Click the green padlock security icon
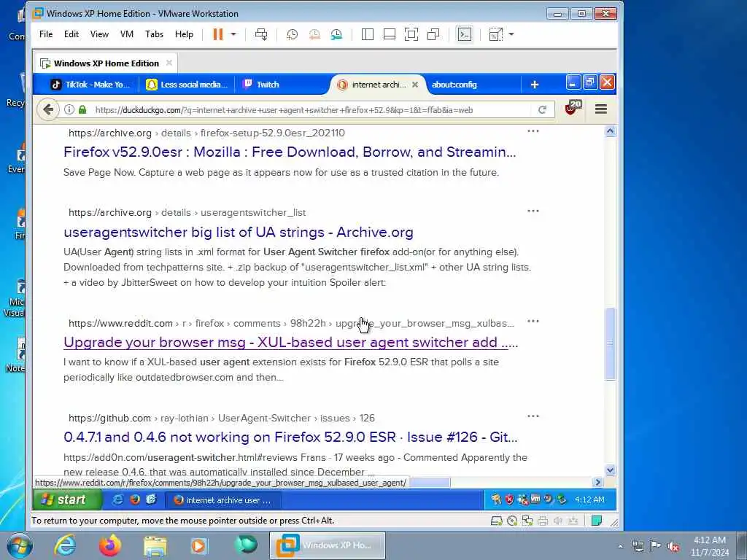Screen dimensions: 747x560 coord(82,109)
